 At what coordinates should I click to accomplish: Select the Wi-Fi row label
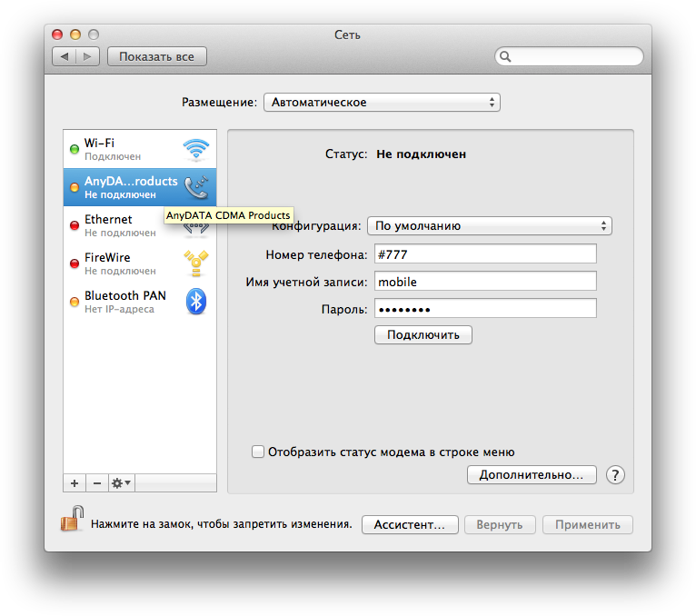pyautogui.click(x=99, y=143)
